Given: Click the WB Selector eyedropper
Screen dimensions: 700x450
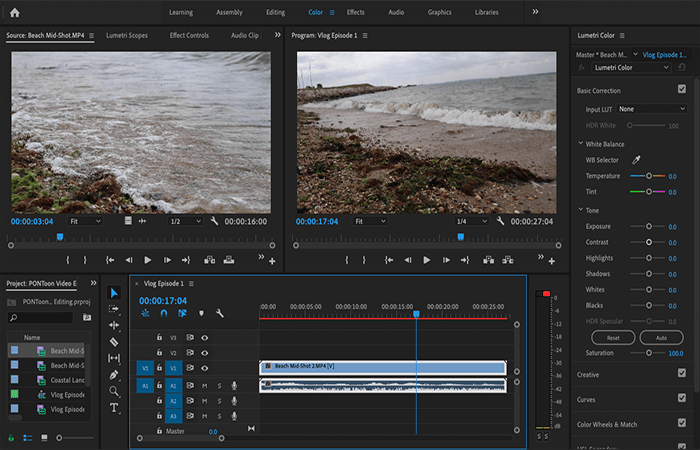Looking at the screenshot, I should click(x=636, y=160).
